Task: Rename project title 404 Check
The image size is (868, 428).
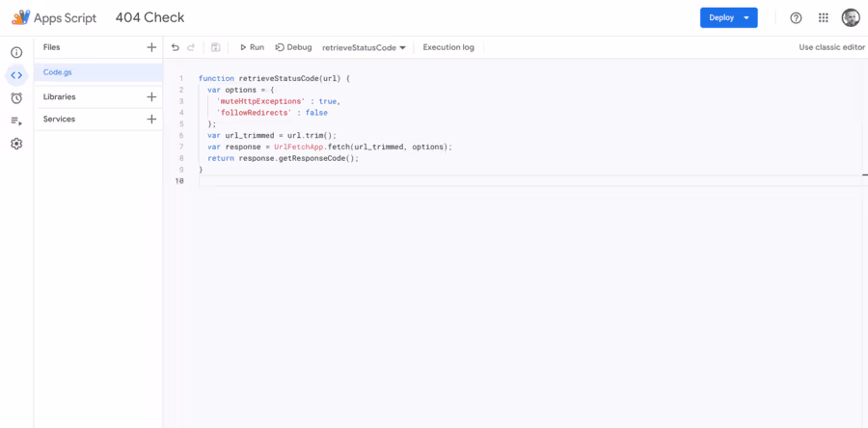Action: (x=150, y=17)
